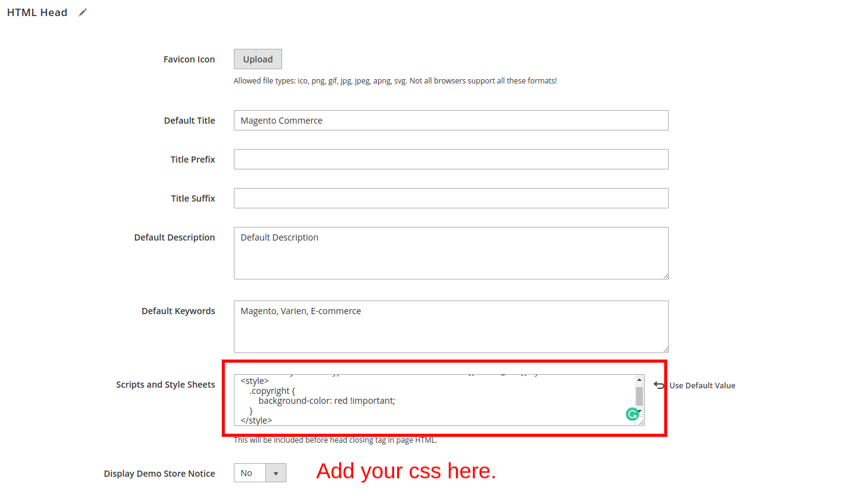The width and height of the screenshot is (868, 499).
Task: Click the Grammarly icon in the scripts textarea
Action: (x=632, y=414)
